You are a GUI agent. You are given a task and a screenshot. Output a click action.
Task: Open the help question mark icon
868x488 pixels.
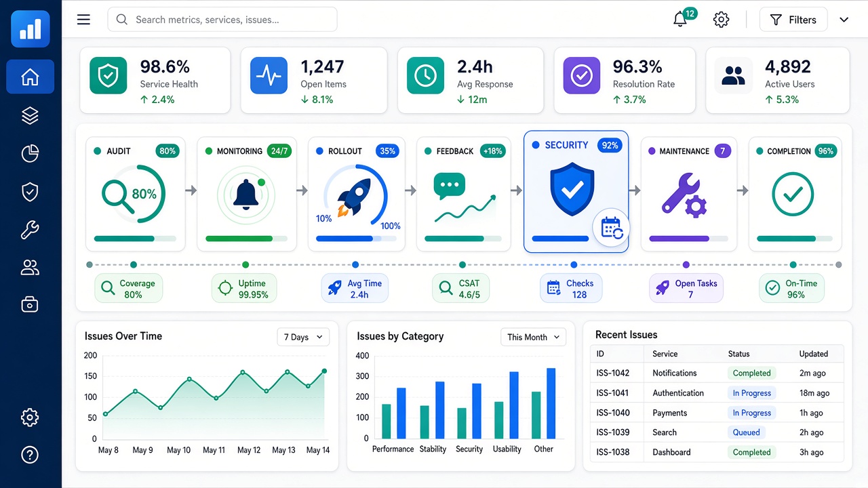[x=30, y=455]
